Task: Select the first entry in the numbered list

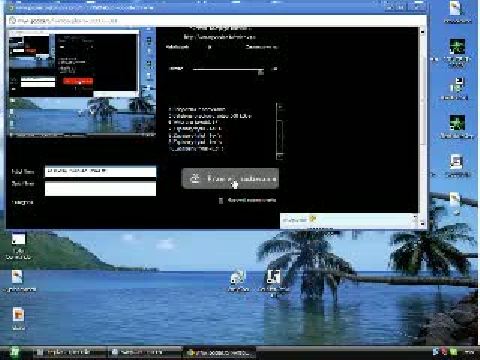Action: (197, 109)
